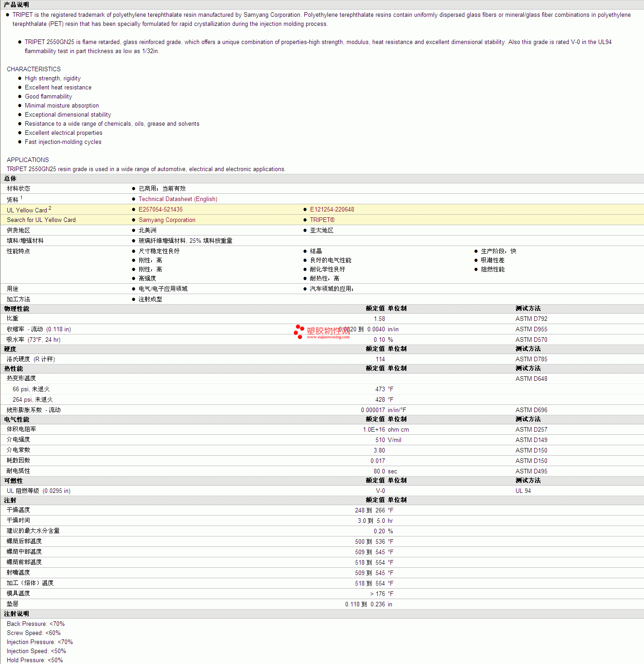Select the 注射成型 processing method
The height and width of the screenshot is (664, 644).
pos(151,300)
